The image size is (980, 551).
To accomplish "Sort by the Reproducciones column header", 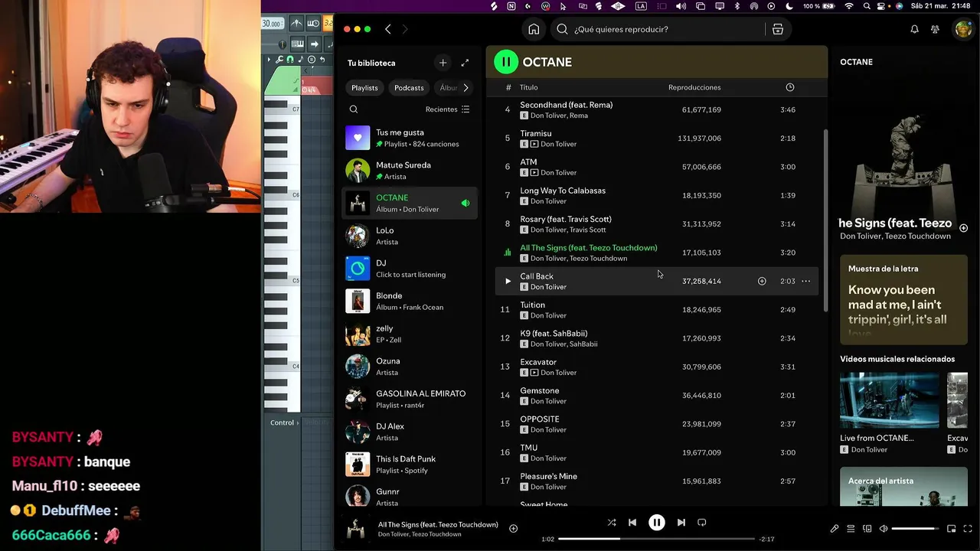I will click(x=694, y=87).
